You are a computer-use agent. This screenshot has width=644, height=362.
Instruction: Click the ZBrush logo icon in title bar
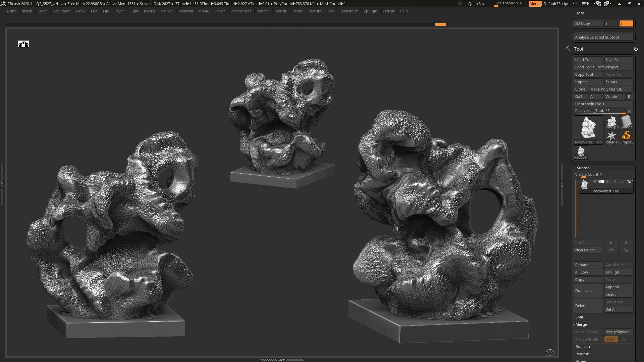[3, 3]
